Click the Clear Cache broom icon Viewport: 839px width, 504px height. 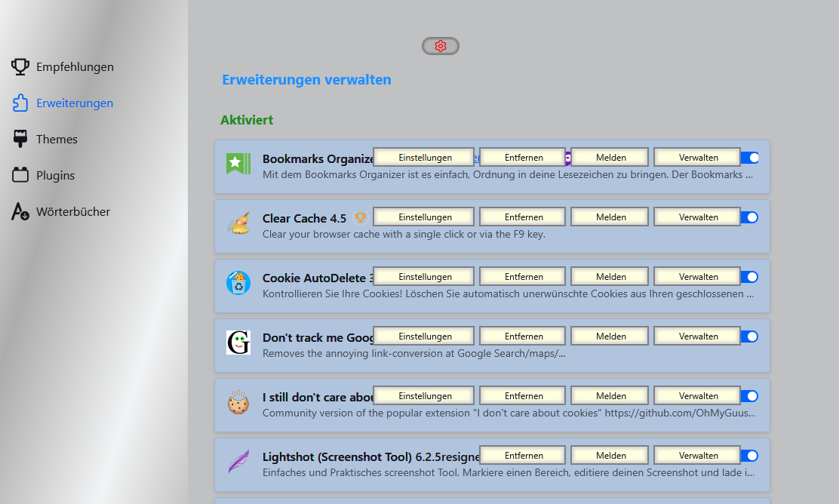238,223
